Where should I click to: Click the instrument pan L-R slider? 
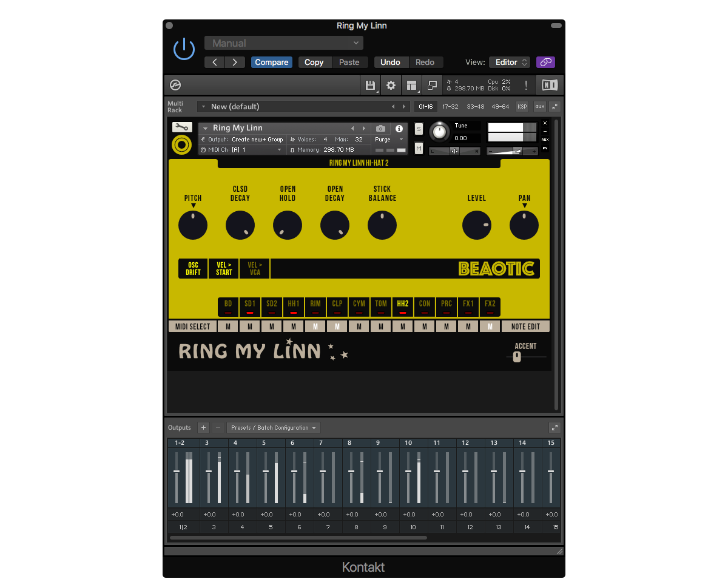coord(454,151)
